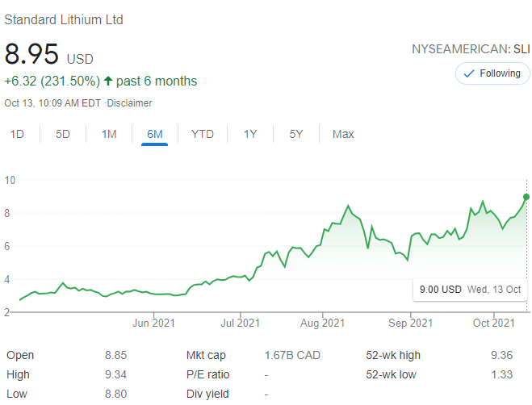Click the 2 y-axis label

pyautogui.click(x=6, y=312)
